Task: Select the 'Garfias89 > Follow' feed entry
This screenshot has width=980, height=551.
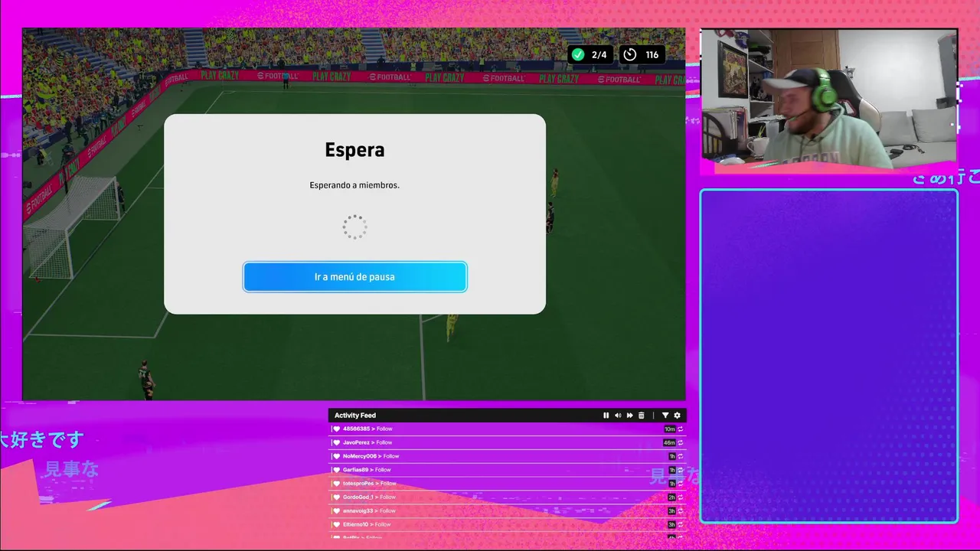Action: 508,470
